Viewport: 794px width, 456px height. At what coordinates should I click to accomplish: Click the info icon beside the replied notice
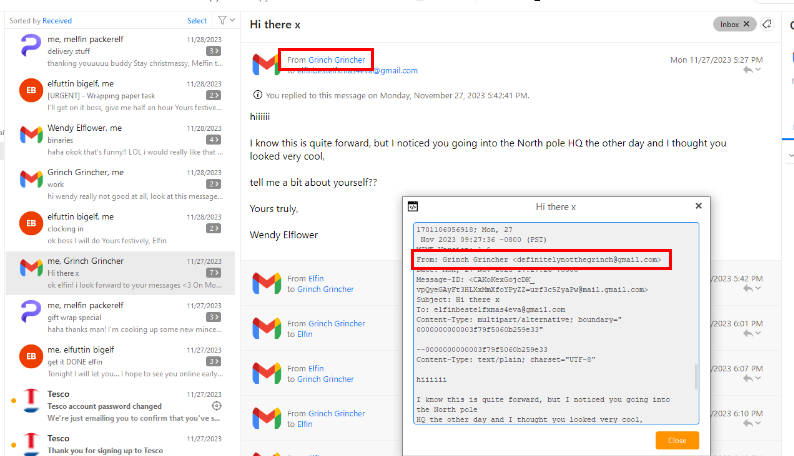click(257, 95)
